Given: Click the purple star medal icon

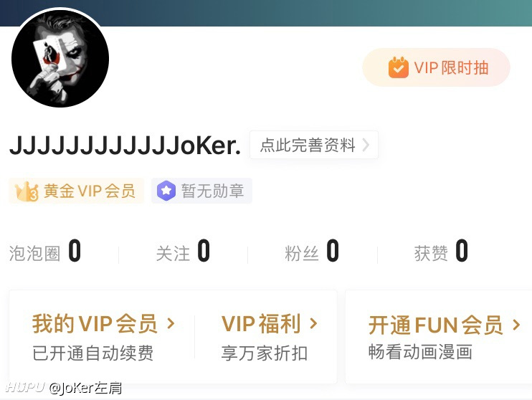Looking at the screenshot, I should [166, 191].
